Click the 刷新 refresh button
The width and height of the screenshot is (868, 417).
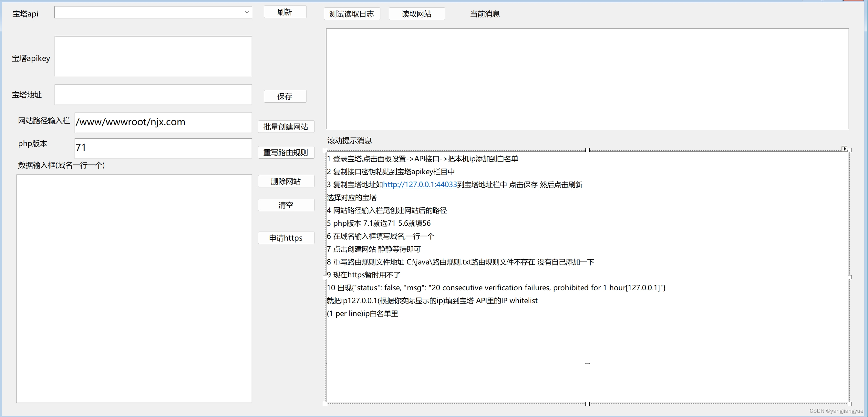[x=285, y=12]
